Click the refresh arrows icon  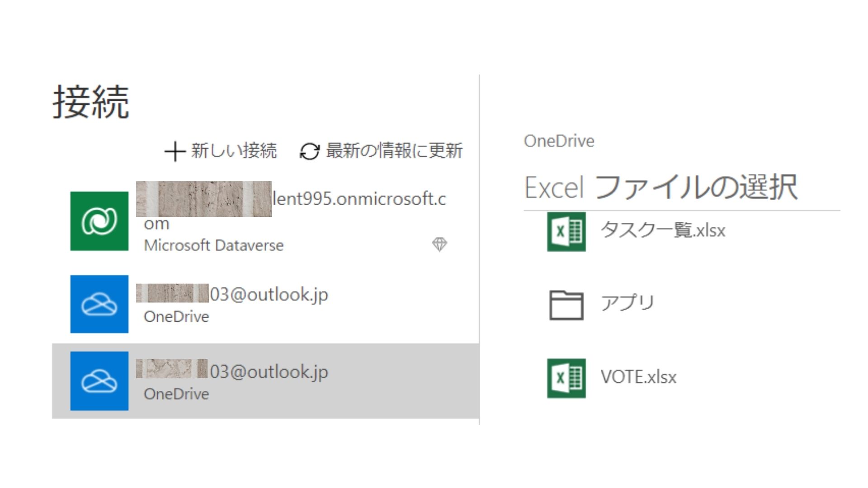click(x=310, y=151)
